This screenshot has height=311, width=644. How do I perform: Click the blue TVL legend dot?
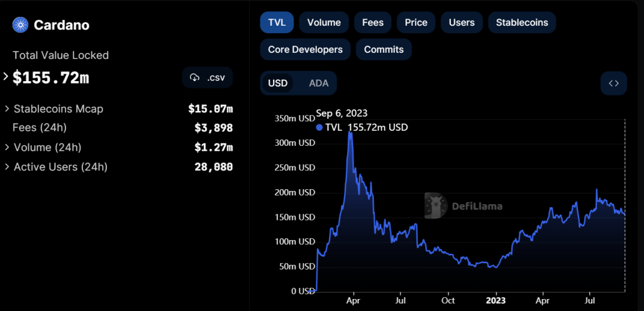(x=319, y=128)
